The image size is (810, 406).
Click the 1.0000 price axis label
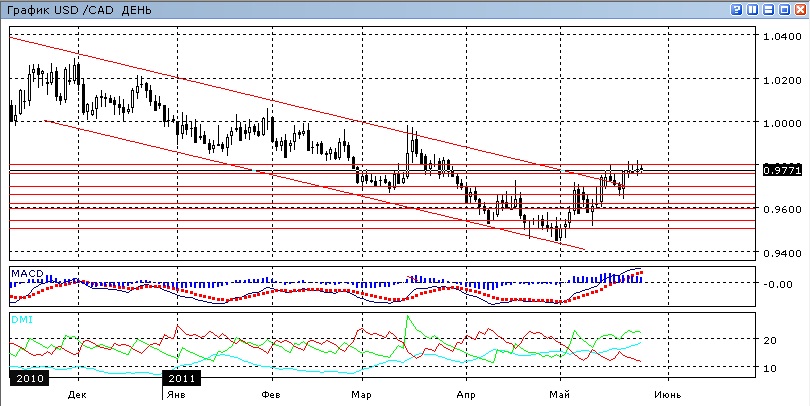[x=781, y=124]
